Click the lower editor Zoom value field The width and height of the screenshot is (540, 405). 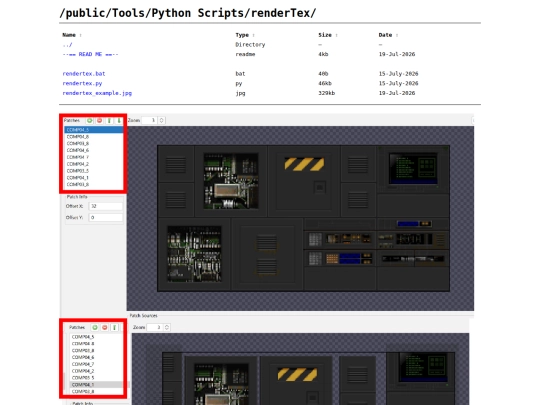coord(155,327)
